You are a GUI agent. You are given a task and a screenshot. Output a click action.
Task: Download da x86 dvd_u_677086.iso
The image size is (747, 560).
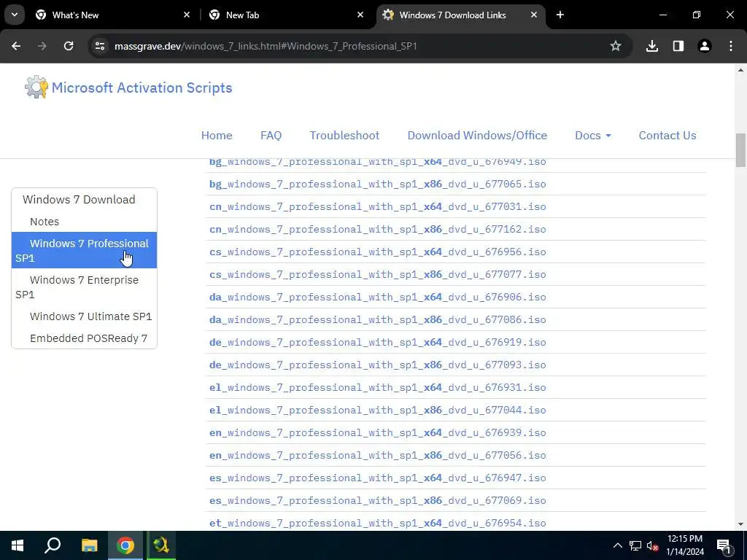tap(377, 319)
